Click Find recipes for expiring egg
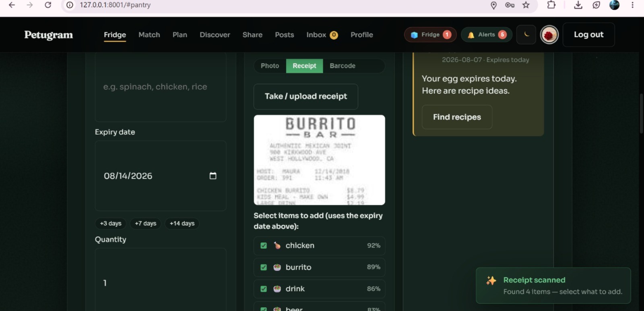This screenshot has width=644, height=311. [457, 117]
